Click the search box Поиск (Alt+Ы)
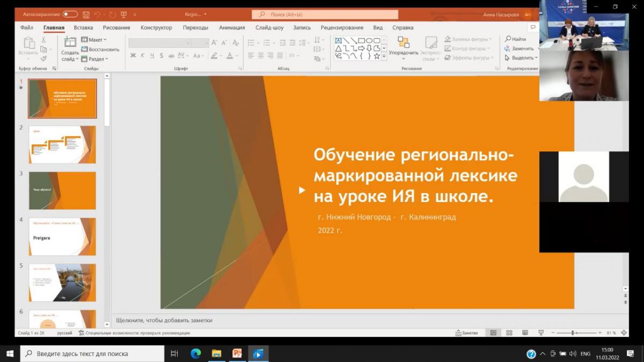The image size is (644, 362). coord(325,14)
